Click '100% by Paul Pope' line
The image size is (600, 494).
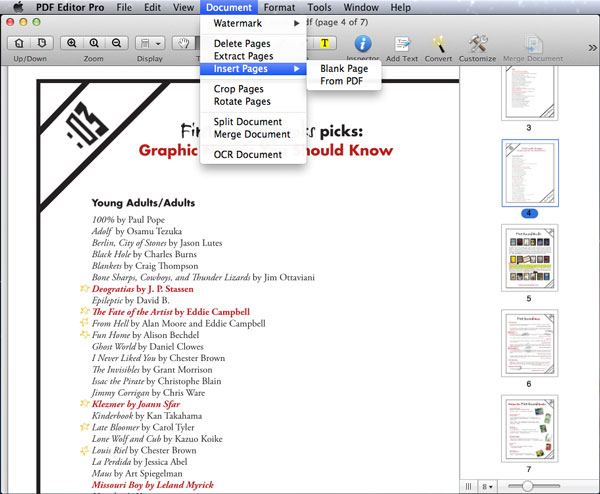tap(128, 220)
